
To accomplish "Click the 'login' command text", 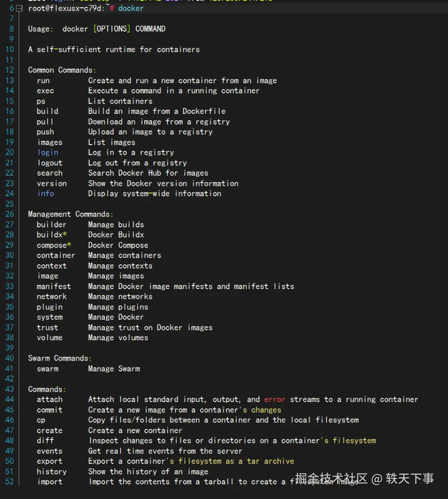I will pos(48,152).
